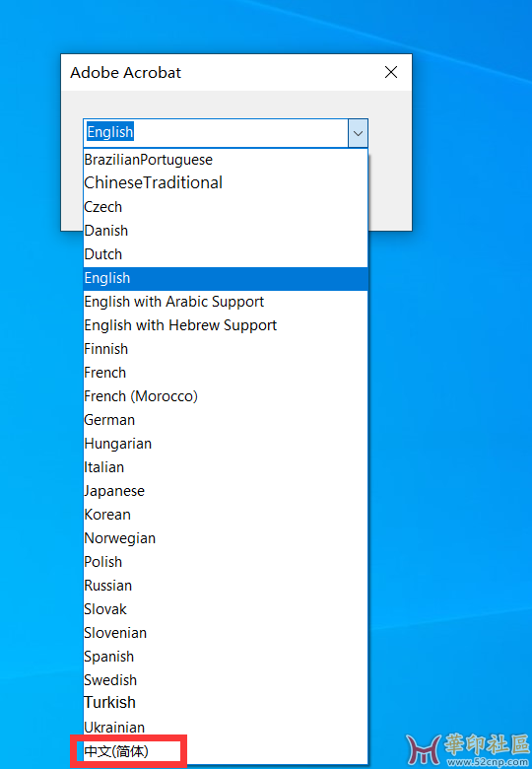The width and height of the screenshot is (532, 769).
Task: Select Slovak in the list
Action: (x=226, y=609)
